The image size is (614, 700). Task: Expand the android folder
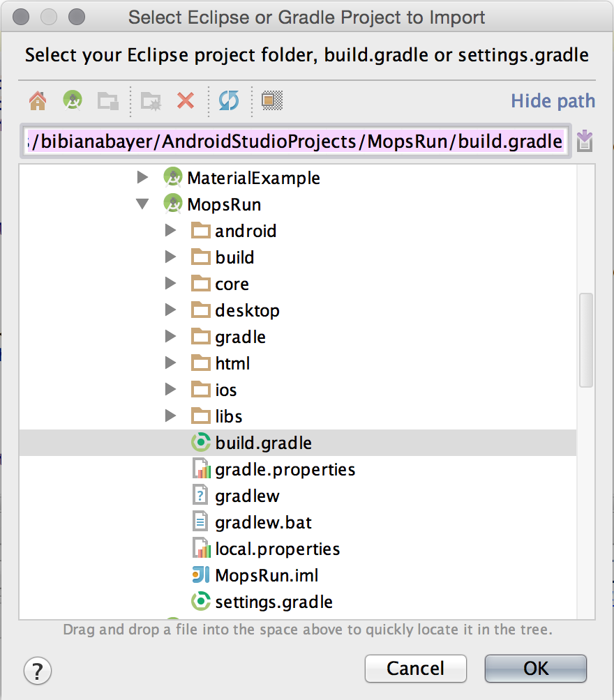click(170, 230)
